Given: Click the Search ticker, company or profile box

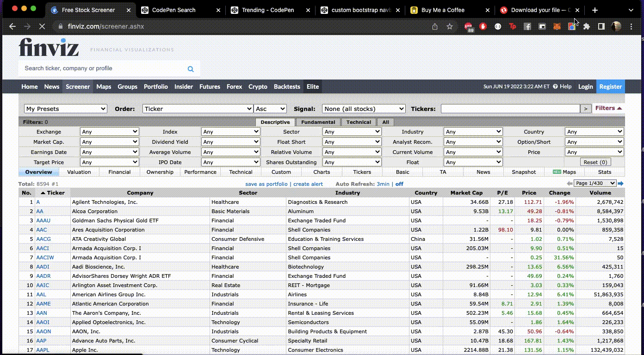Looking at the screenshot, I should (x=103, y=68).
